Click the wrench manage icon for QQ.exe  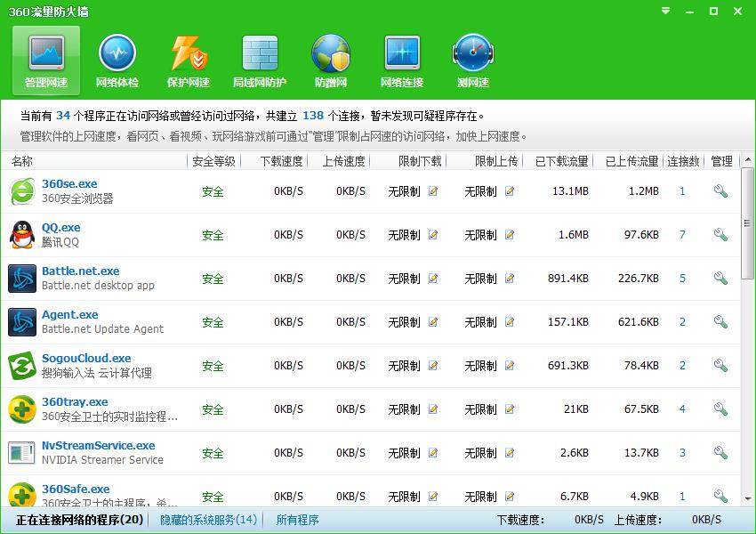click(720, 234)
